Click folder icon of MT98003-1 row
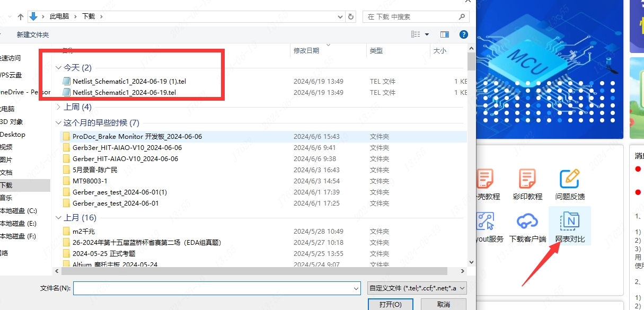The height and width of the screenshot is (310, 644). click(x=66, y=181)
